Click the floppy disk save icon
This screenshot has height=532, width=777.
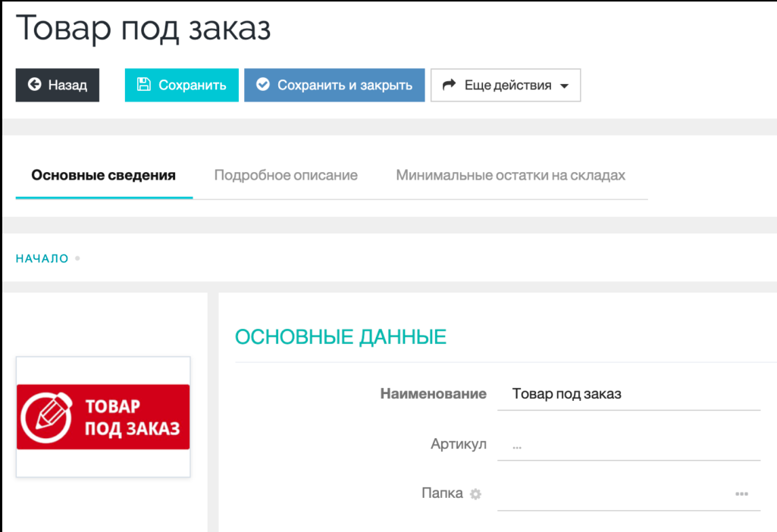click(143, 85)
